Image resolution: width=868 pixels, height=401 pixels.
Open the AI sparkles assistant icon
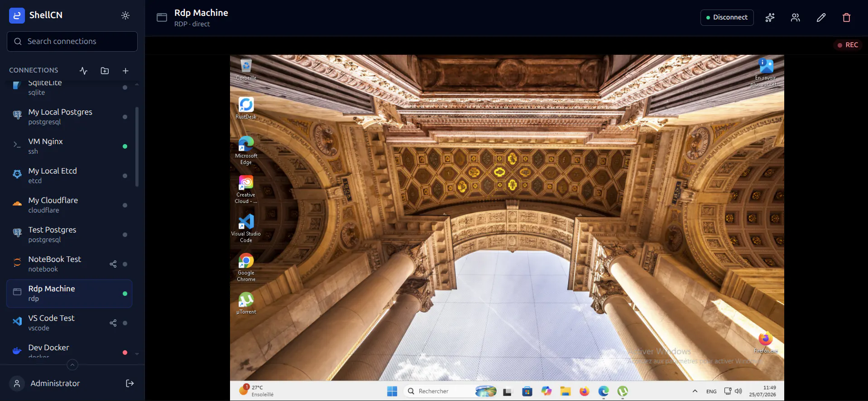coord(770,18)
